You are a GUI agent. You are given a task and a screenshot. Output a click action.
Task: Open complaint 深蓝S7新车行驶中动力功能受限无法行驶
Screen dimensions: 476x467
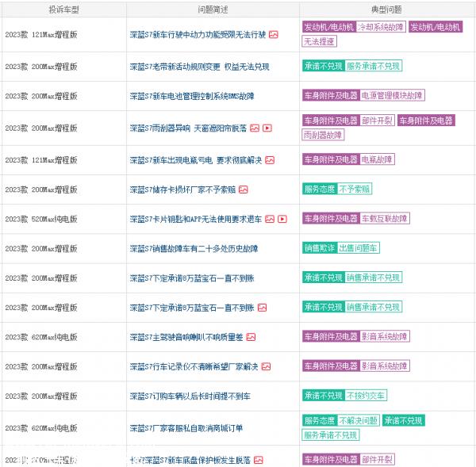point(198,35)
